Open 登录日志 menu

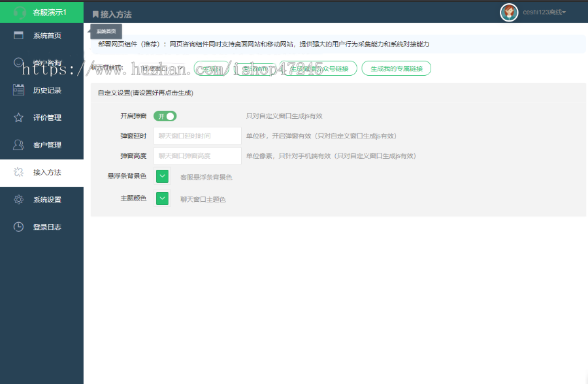click(42, 227)
